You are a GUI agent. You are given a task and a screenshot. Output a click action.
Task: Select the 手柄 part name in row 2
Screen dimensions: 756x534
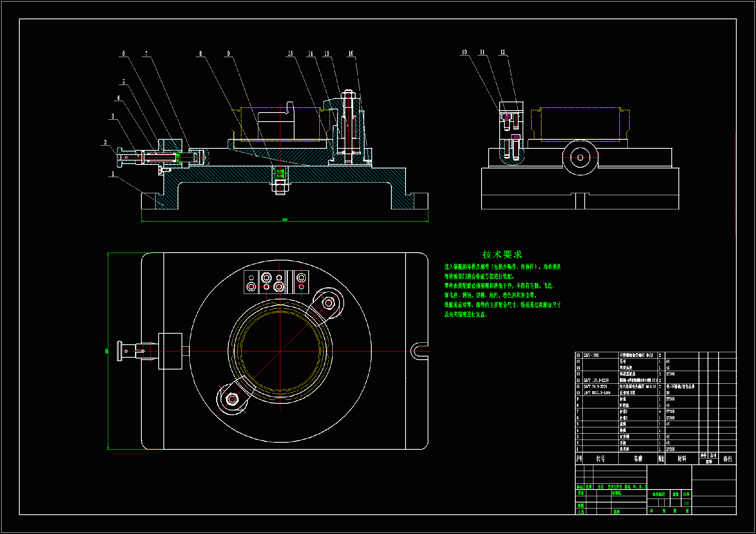(623, 443)
